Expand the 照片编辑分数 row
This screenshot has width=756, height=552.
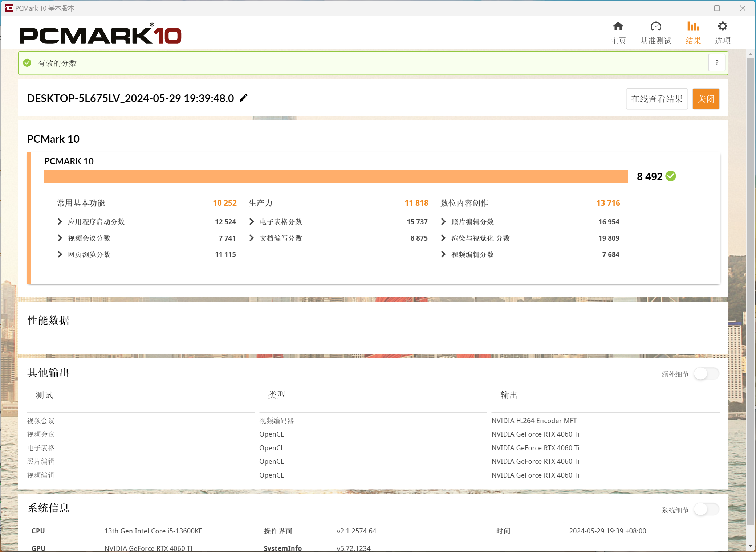click(443, 222)
